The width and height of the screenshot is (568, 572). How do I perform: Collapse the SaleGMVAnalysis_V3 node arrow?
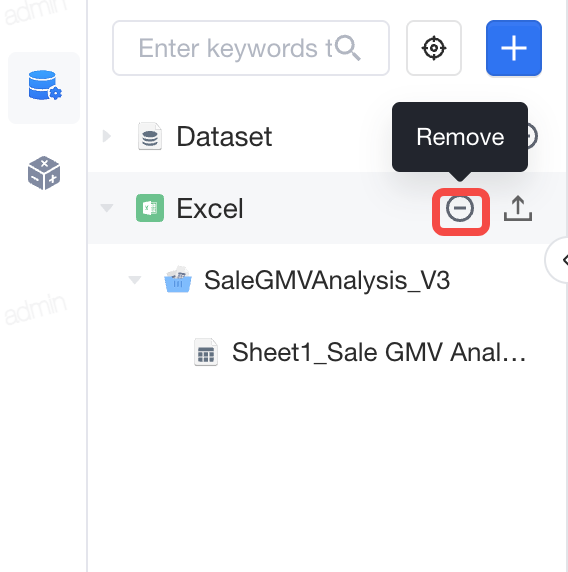coord(135,280)
